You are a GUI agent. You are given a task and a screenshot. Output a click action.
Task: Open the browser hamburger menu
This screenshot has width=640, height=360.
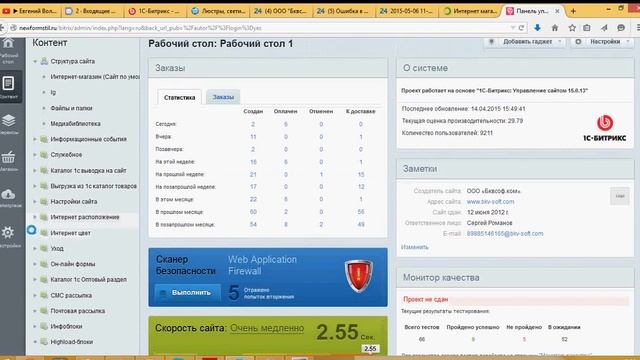tap(638, 28)
